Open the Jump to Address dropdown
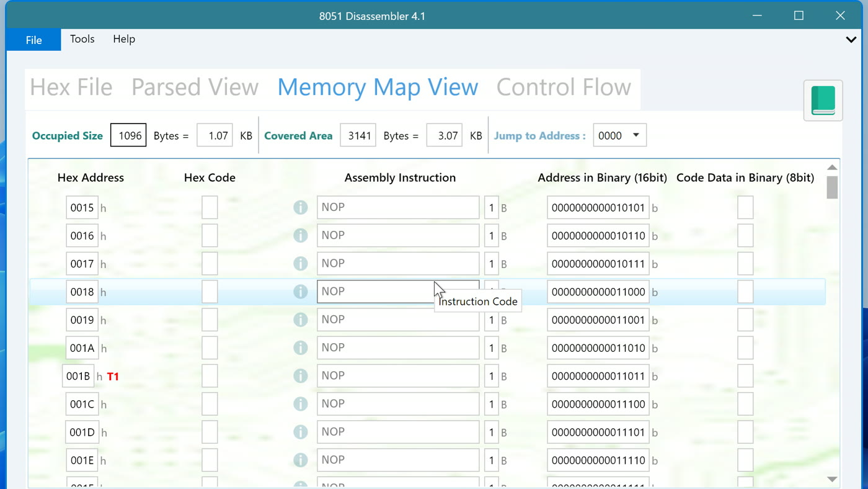Screen dimensions: 868x489 pyautogui.click(x=620, y=135)
